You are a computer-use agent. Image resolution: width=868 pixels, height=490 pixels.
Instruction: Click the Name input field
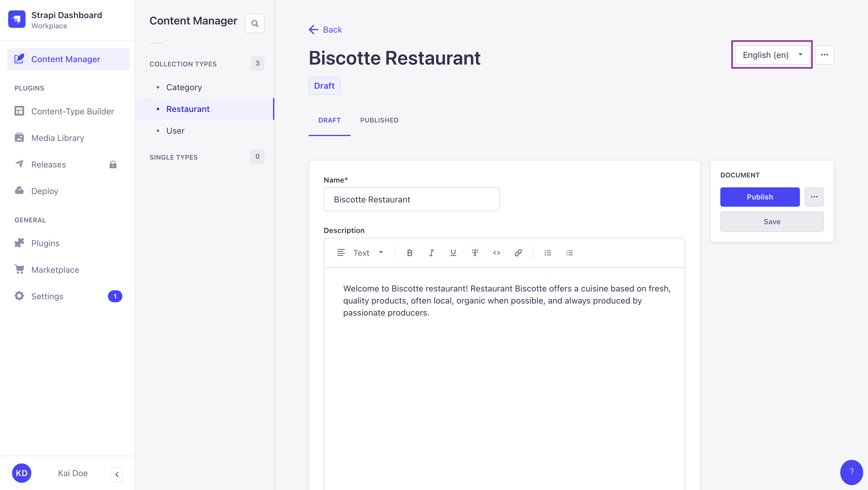tap(411, 199)
